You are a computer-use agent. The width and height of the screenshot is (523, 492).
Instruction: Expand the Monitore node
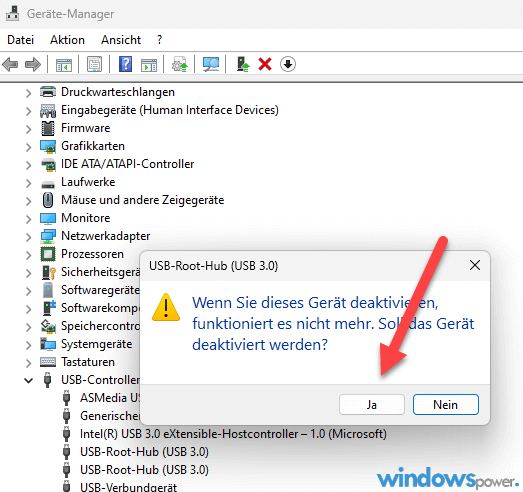28,219
